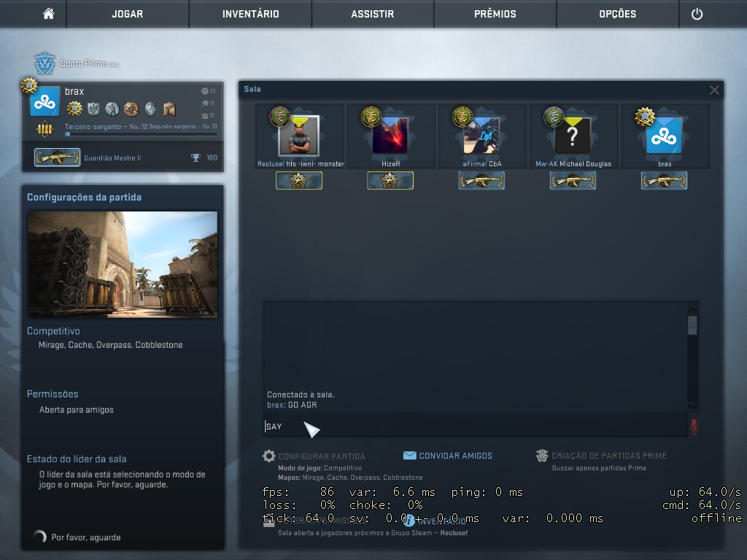
Task: Open the JOGAR menu
Action: pyautogui.click(x=127, y=14)
